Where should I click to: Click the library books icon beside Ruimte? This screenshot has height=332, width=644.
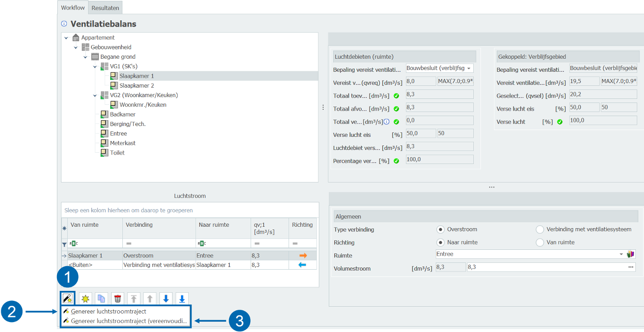click(631, 254)
